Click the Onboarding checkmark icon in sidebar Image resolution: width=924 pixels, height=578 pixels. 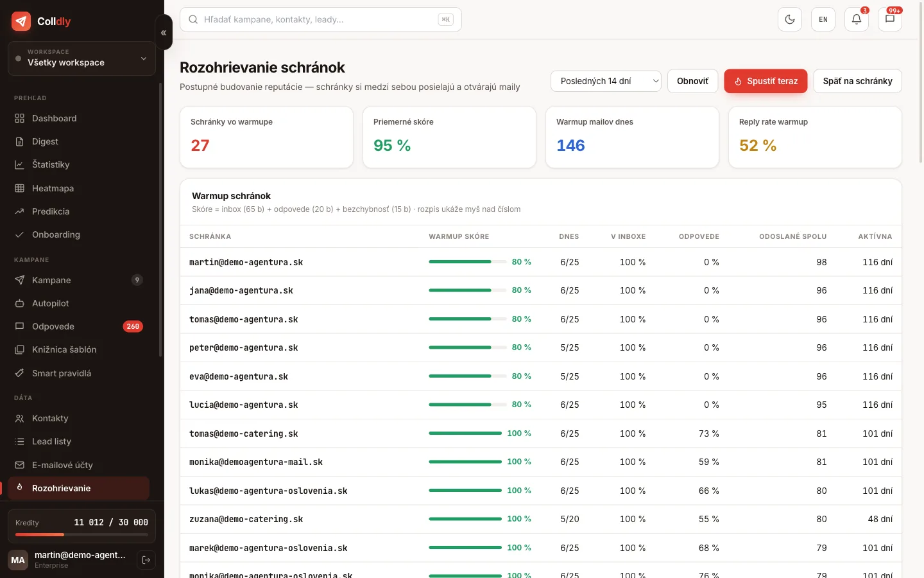[20, 234]
